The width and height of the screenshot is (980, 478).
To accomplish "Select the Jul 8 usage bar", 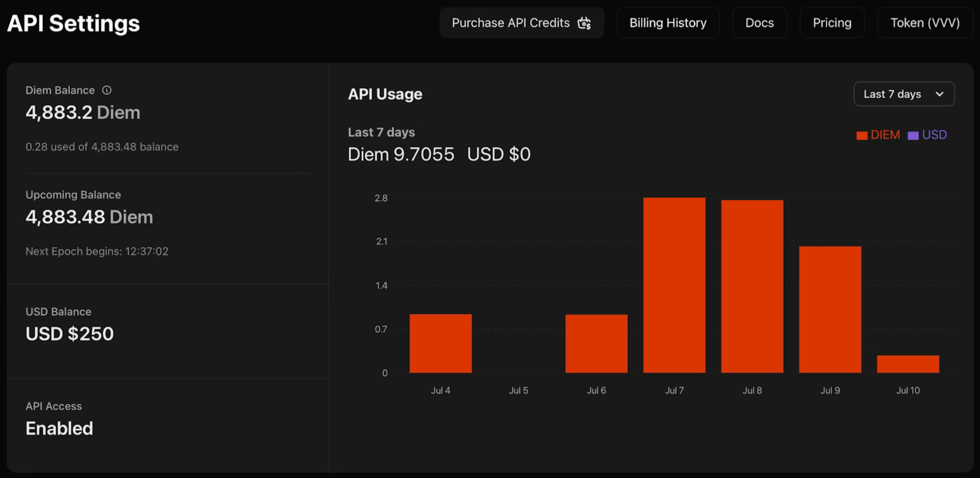I will (752, 286).
